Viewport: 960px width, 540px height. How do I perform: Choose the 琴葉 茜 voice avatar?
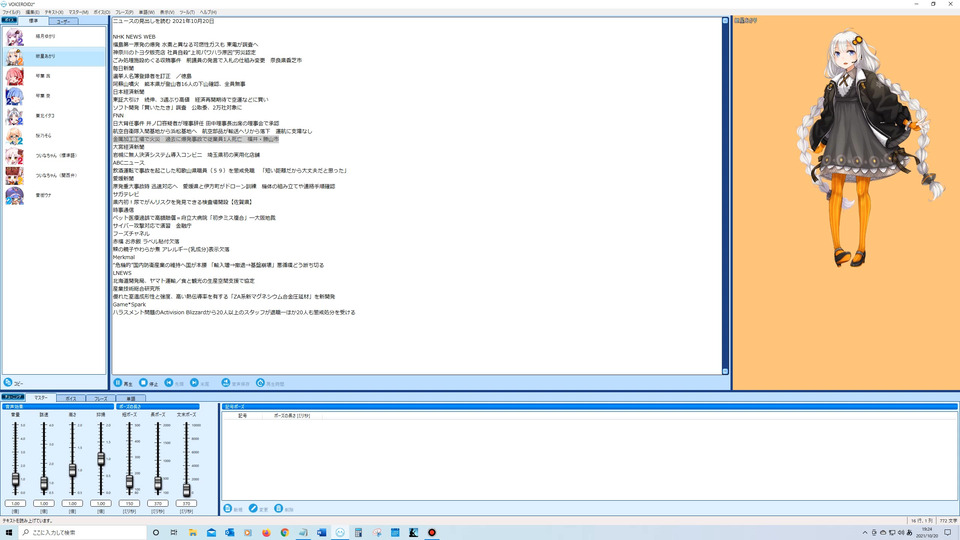click(15, 77)
